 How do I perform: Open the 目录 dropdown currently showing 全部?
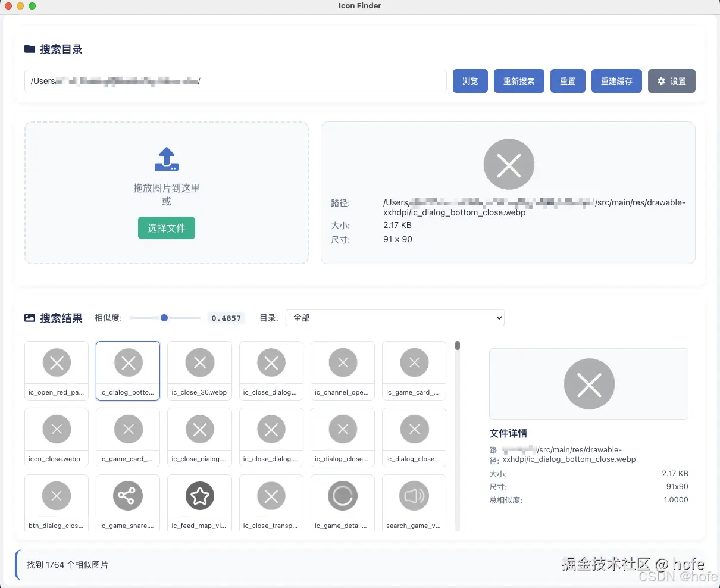(395, 318)
